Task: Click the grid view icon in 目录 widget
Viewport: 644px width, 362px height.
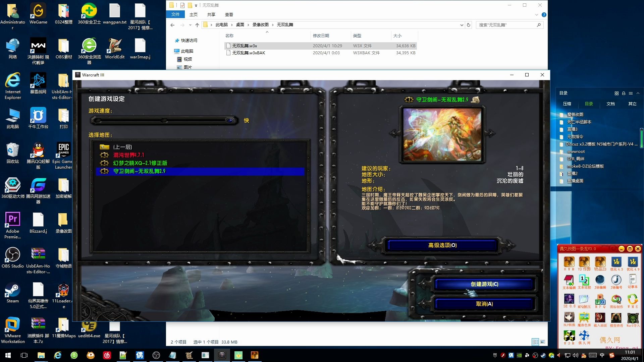Action: tap(616, 93)
